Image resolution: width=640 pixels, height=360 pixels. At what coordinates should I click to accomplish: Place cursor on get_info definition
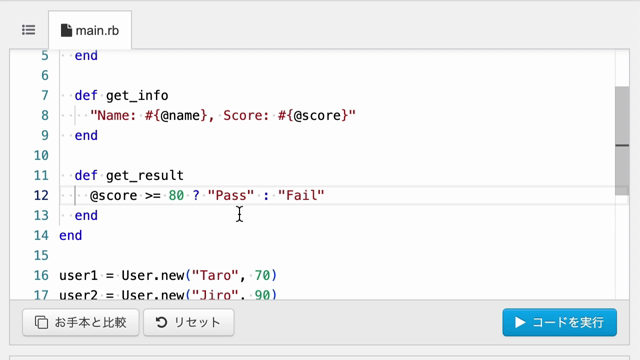137,96
